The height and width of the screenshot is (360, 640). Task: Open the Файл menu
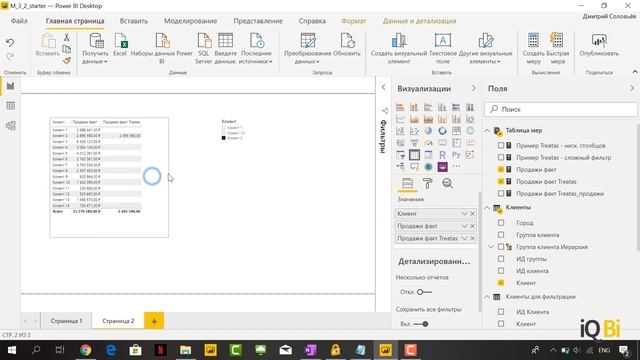pyautogui.click(x=19, y=21)
